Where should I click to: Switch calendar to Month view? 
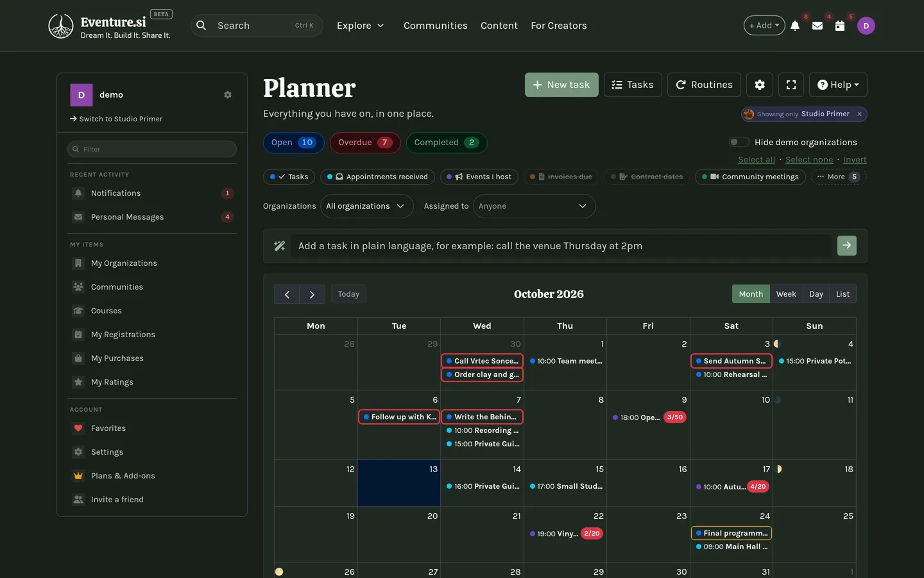(751, 294)
